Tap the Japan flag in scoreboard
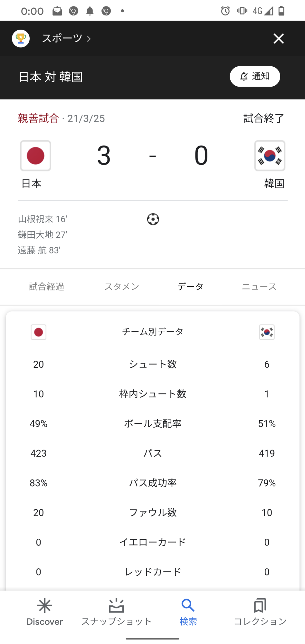 (36, 156)
